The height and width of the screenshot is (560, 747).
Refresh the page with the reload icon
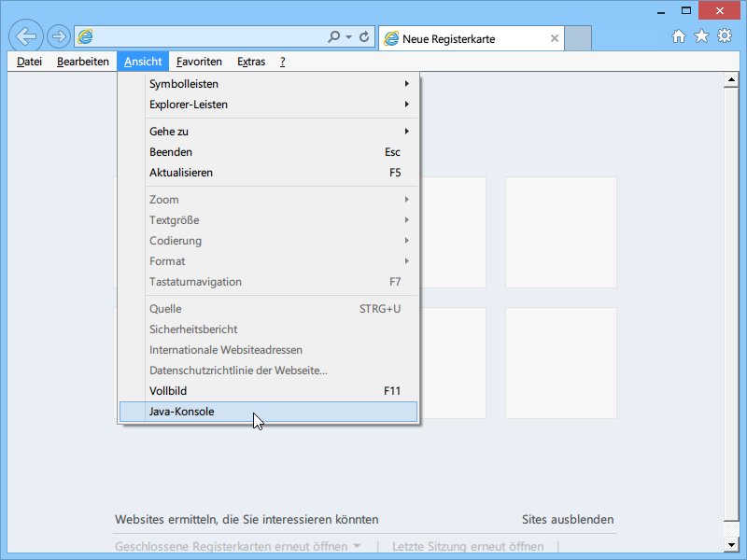coord(364,36)
